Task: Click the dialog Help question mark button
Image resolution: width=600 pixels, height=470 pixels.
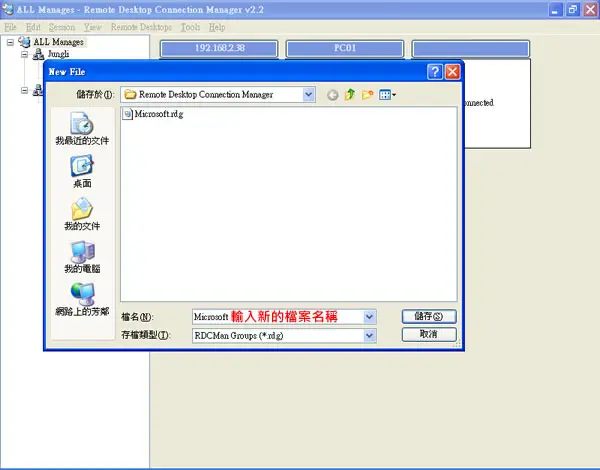Action: [x=435, y=72]
